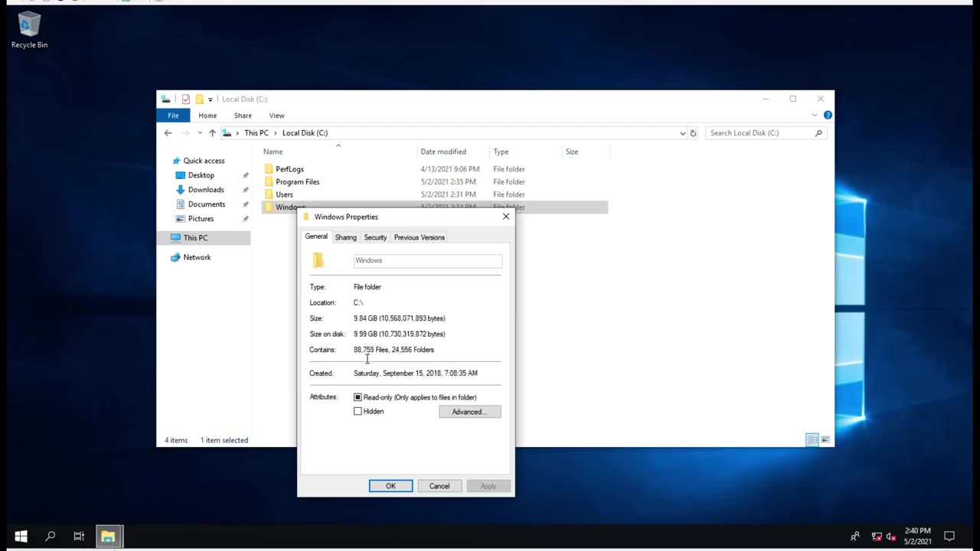Screen dimensions: 980x551
Task: Open the notification center icon
Action: click(949, 536)
